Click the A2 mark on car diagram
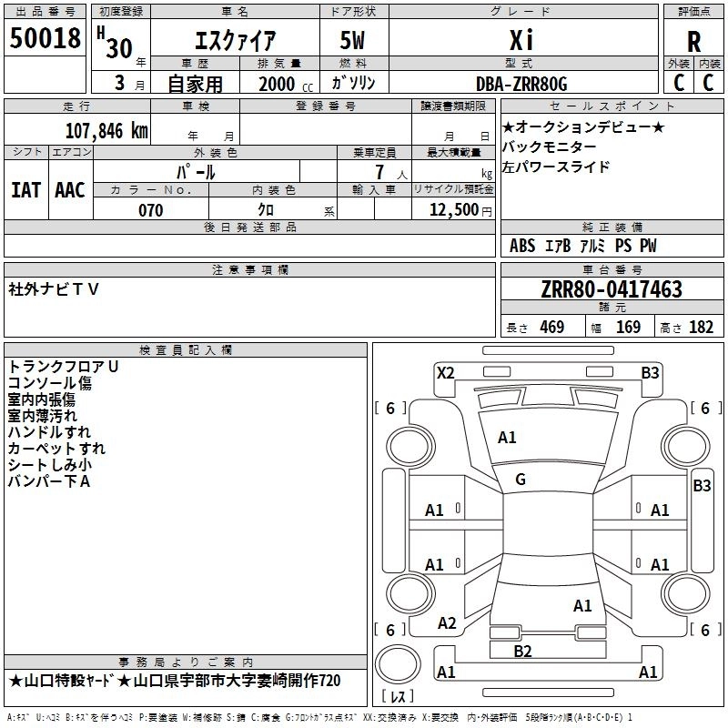Viewport: 728px width, 728px height. tap(447, 623)
